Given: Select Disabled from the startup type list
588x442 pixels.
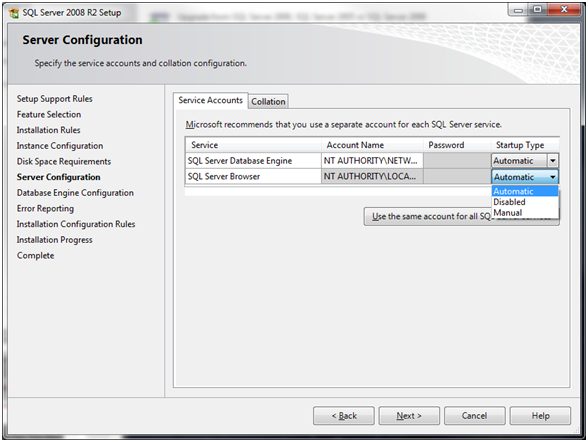Looking at the screenshot, I should pos(509,202).
